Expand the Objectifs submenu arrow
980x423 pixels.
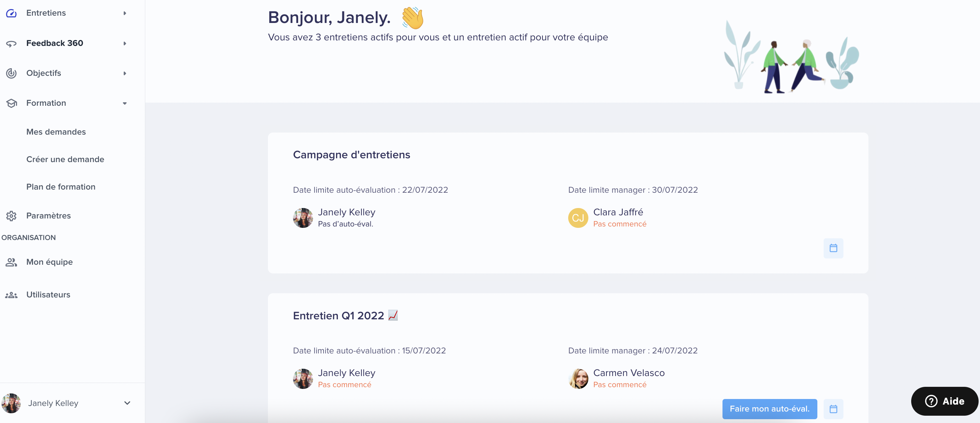(x=125, y=73)
